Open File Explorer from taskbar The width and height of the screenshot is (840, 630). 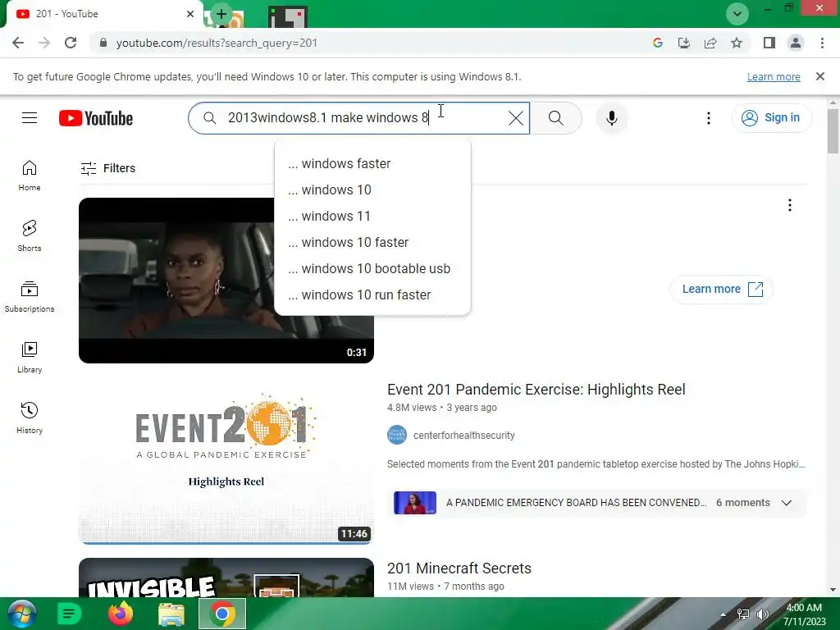coord(171,614)
